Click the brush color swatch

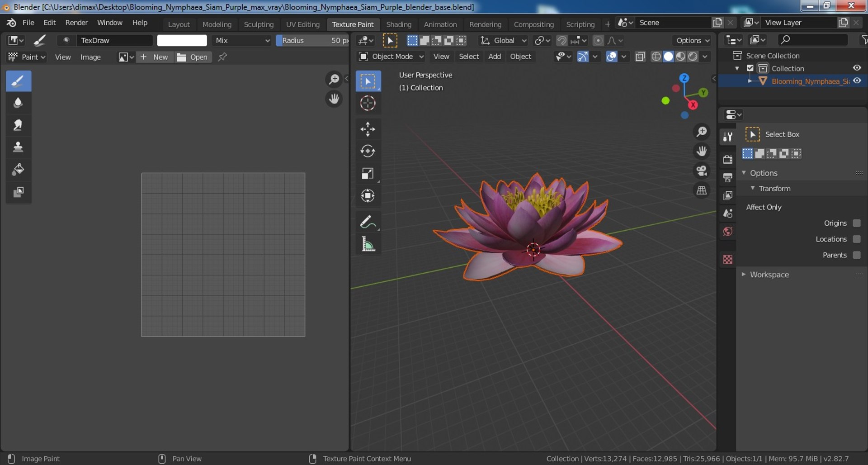tap(182, 40)
